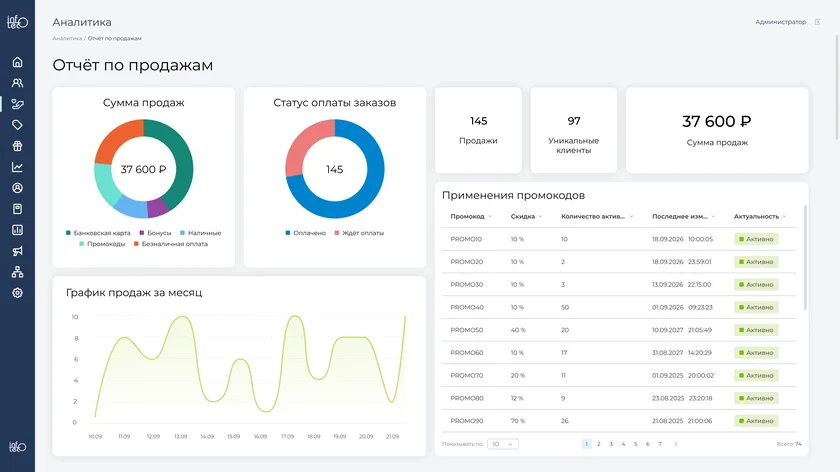Select the PROMO10 row code
The height and width of the screenshot is (472, 840).
[x=466, y=239]
